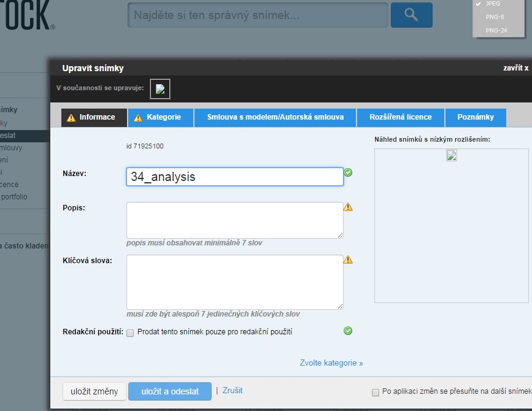Click the Klíčová slova resize handle corner
Screen dimensions: 532x411
(340, 306)
